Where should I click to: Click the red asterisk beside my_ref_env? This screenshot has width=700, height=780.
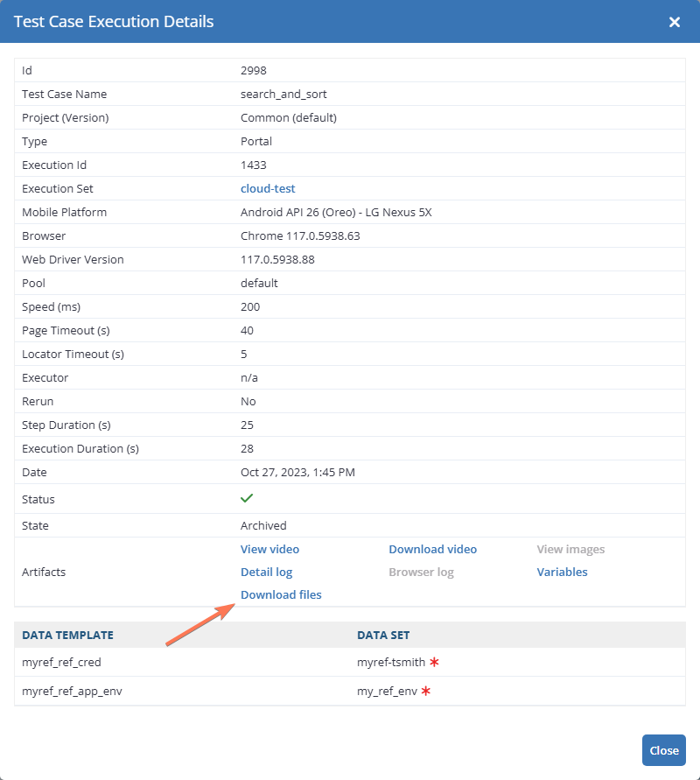pos(427,692)
